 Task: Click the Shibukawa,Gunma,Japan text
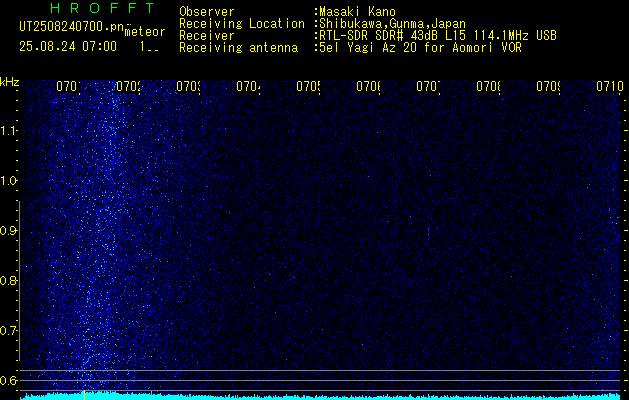click(x=392, y=24)
